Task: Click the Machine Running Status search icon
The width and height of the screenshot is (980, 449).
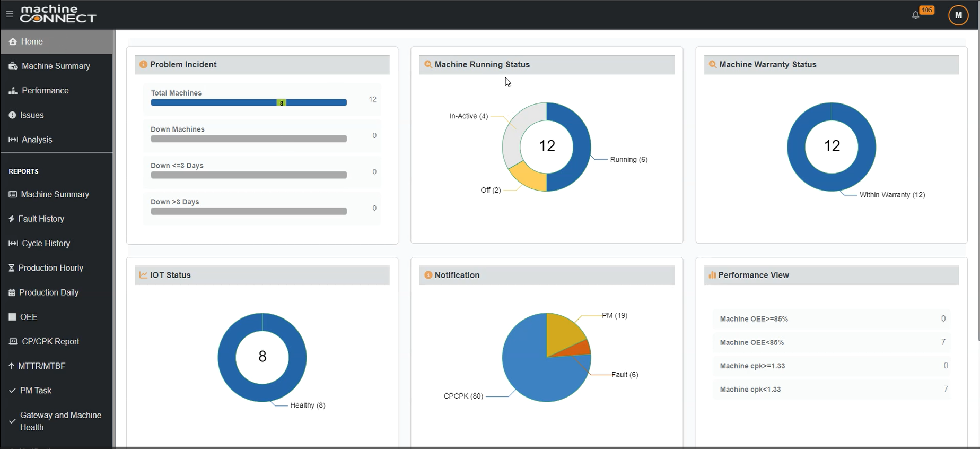Action: (x=428, y=65)
